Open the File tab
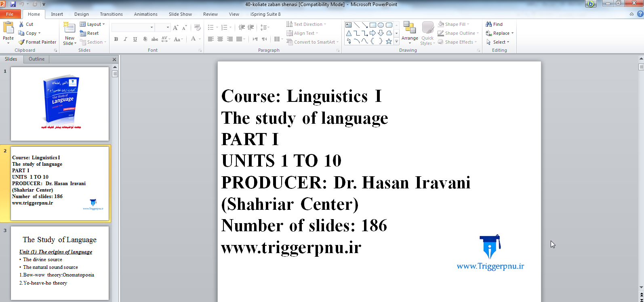 pos(10,14)
